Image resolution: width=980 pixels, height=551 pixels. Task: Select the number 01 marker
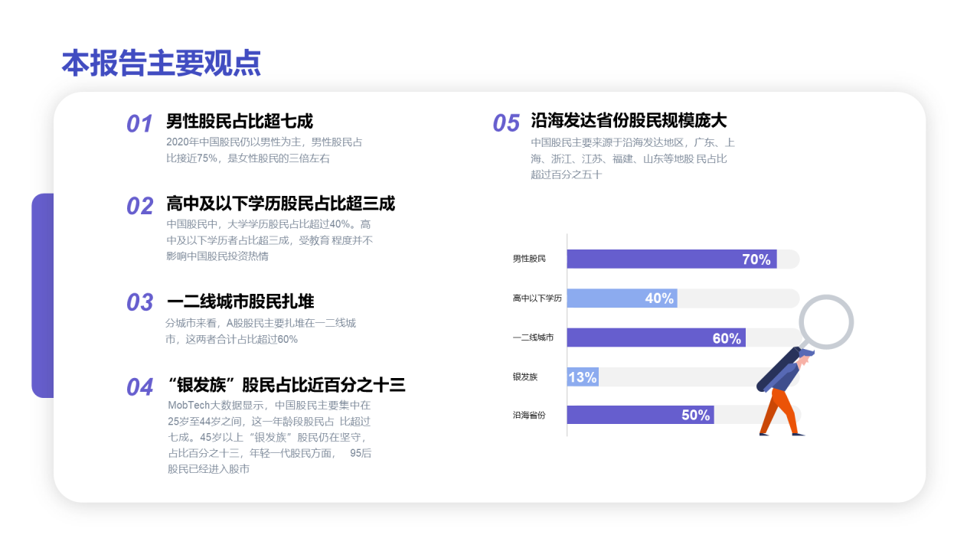point(140,123)
